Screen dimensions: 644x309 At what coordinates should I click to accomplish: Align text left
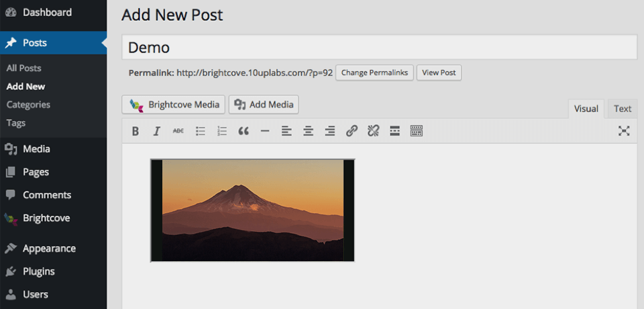pos(286,131)
